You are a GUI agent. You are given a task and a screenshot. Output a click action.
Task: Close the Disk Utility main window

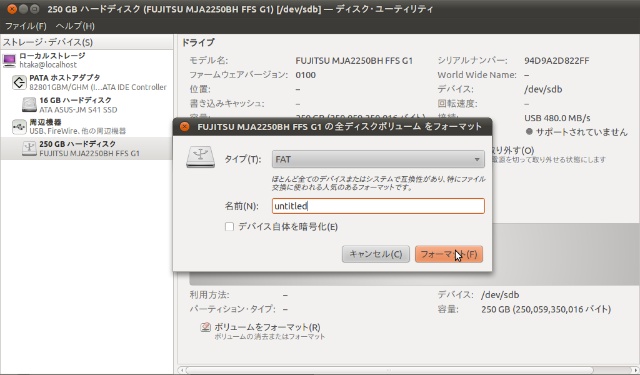click(12, 9)
